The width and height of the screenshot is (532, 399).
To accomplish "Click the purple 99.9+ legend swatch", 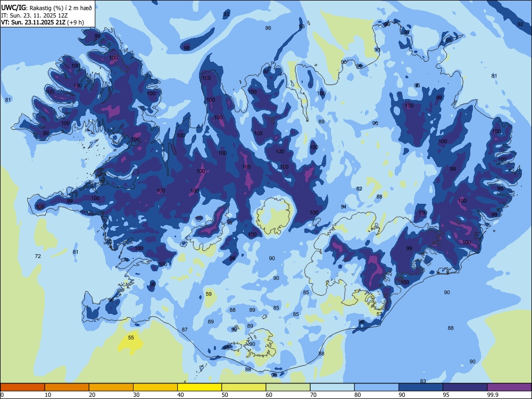I will [x=509, y=387].
